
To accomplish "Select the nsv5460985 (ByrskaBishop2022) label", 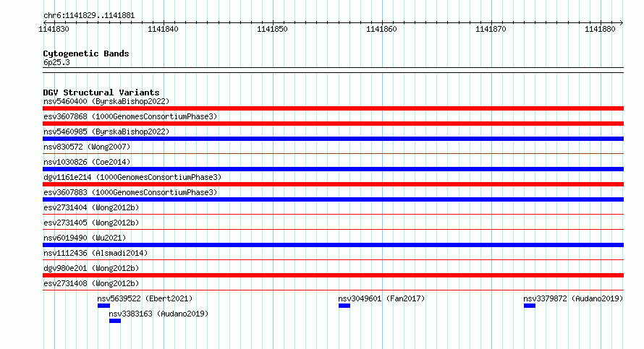I will [x=106, y=132].
